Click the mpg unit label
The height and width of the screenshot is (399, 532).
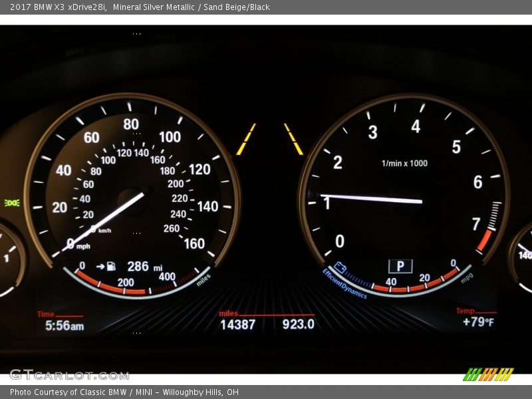click(467, 277)
